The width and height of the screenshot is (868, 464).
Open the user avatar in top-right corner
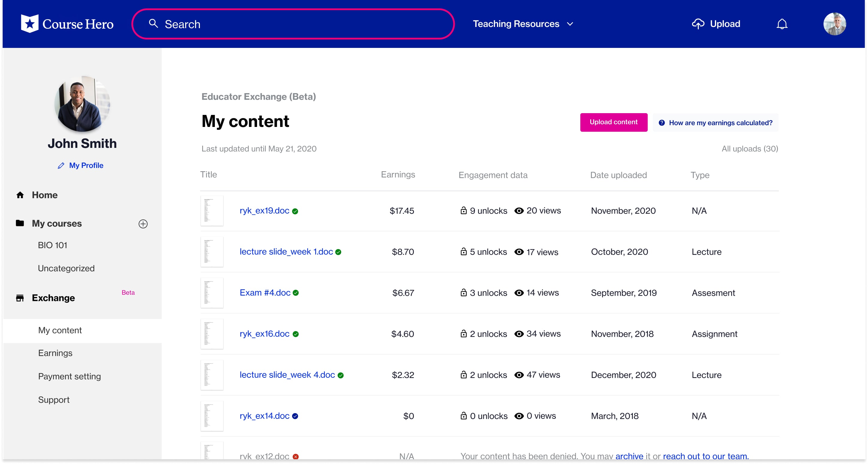[x=834, y=24]
